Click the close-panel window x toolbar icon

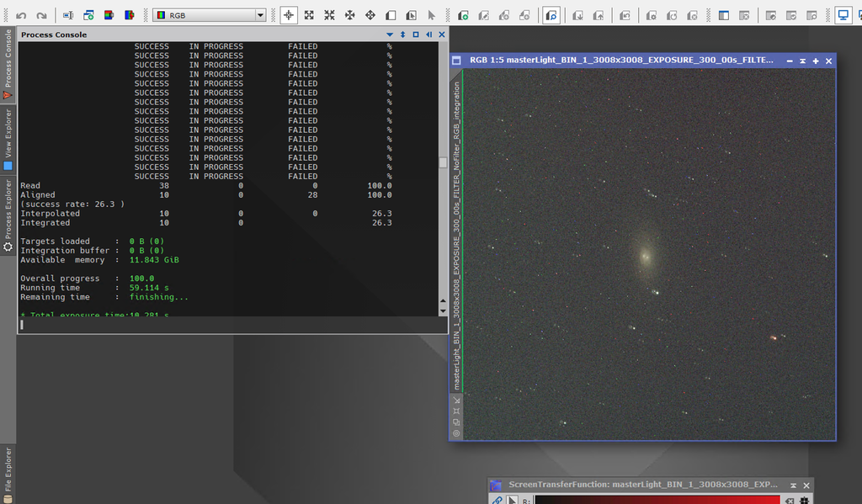[744, 15]
